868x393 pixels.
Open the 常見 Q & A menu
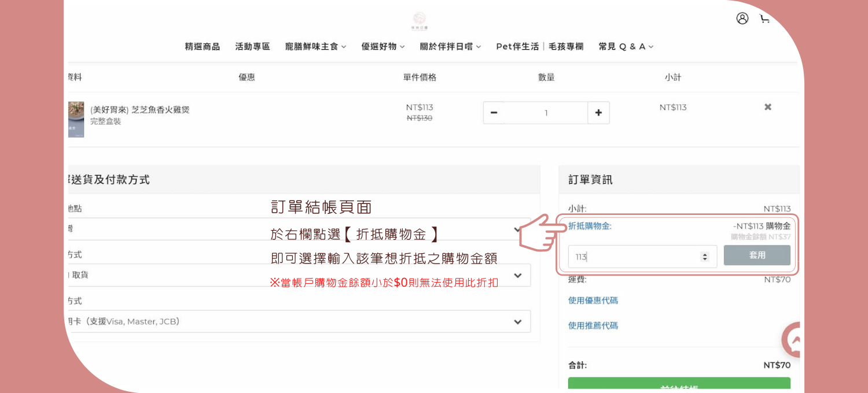click(626, 47)
